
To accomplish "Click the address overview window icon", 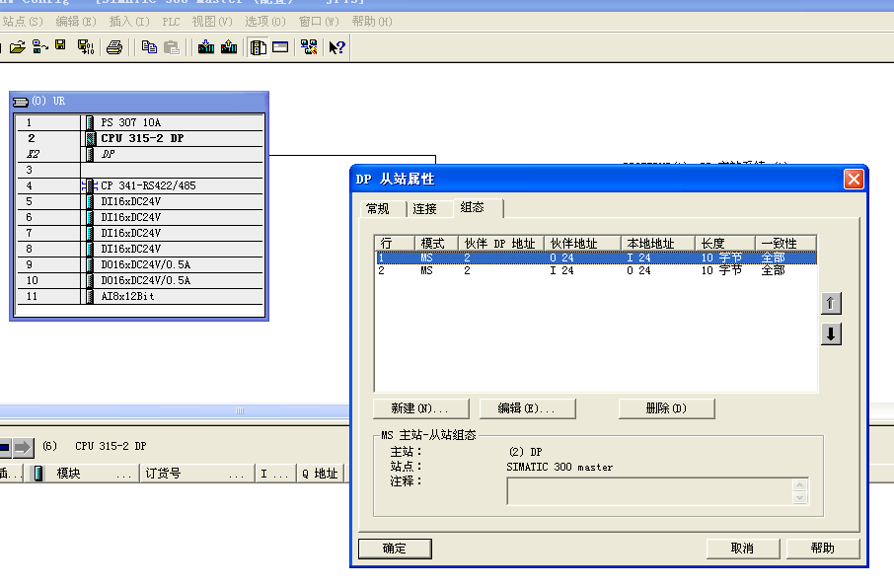I will (x=280, y=47).
